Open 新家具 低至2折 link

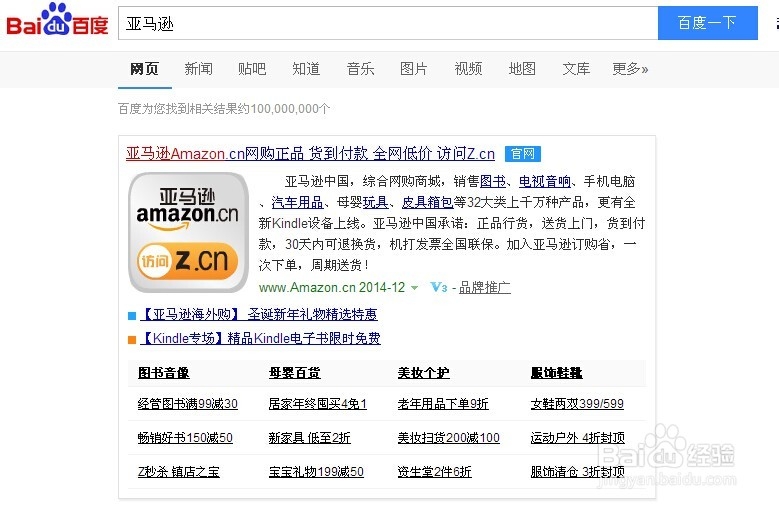310,437
